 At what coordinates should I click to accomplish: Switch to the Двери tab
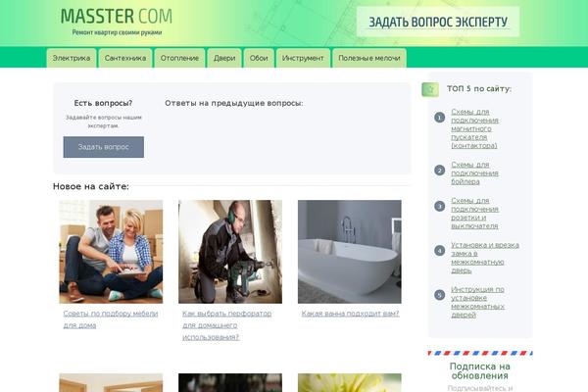pos(224,58)
